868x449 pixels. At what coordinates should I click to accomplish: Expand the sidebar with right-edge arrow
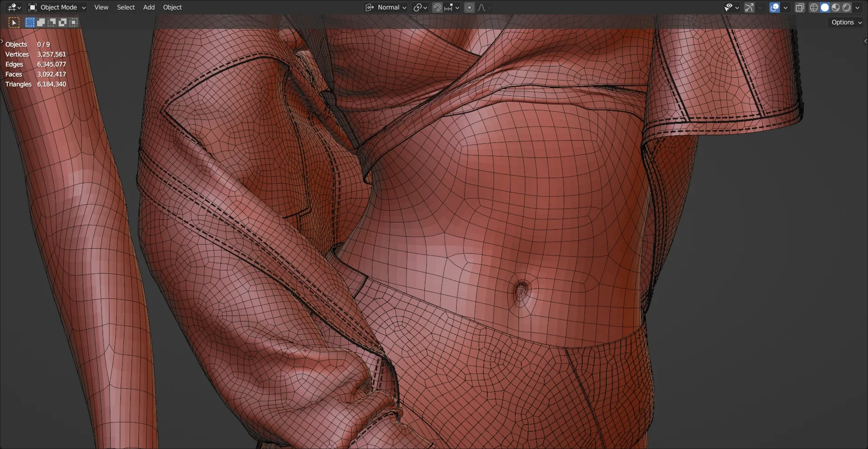(x=865, y=41)
